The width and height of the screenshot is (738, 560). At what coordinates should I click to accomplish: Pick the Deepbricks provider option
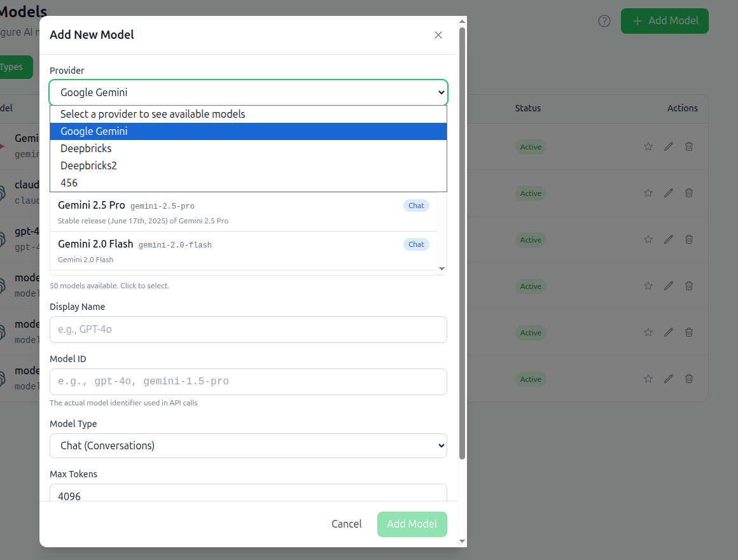coord(248,149)
